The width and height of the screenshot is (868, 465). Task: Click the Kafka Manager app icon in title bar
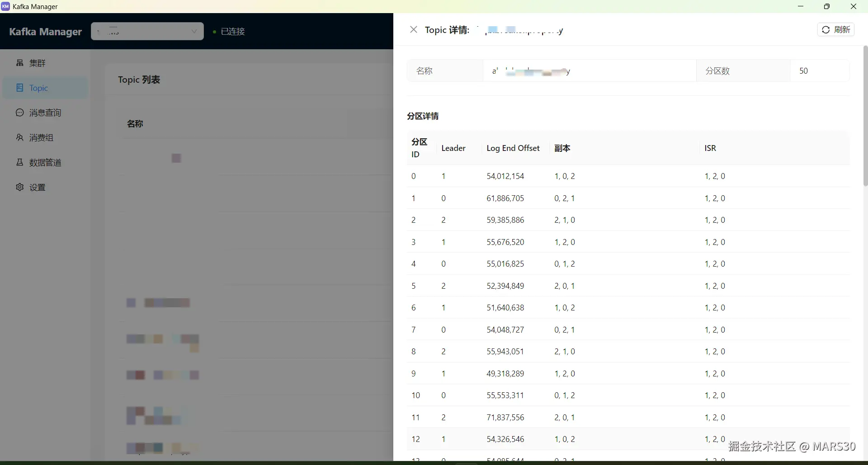pyautogui.click(x=5, y=6)
